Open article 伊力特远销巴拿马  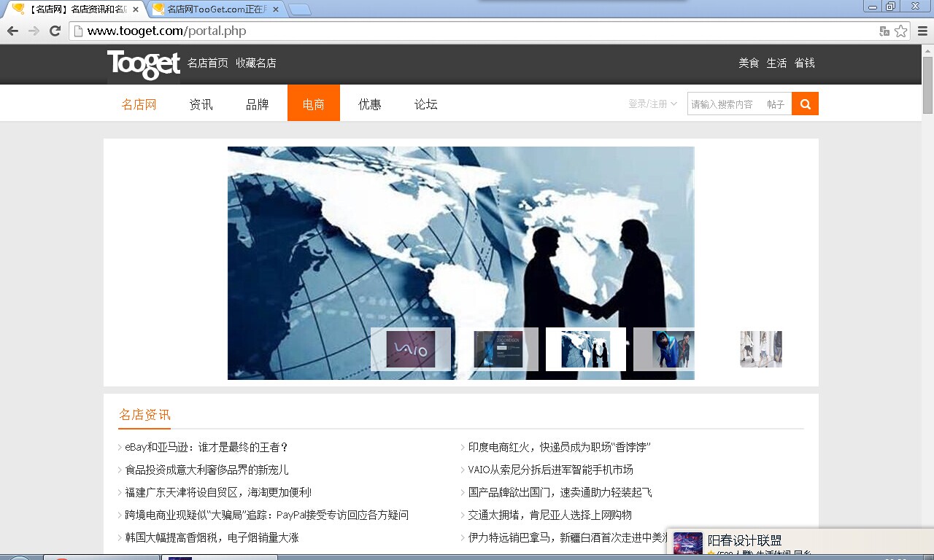567,537
